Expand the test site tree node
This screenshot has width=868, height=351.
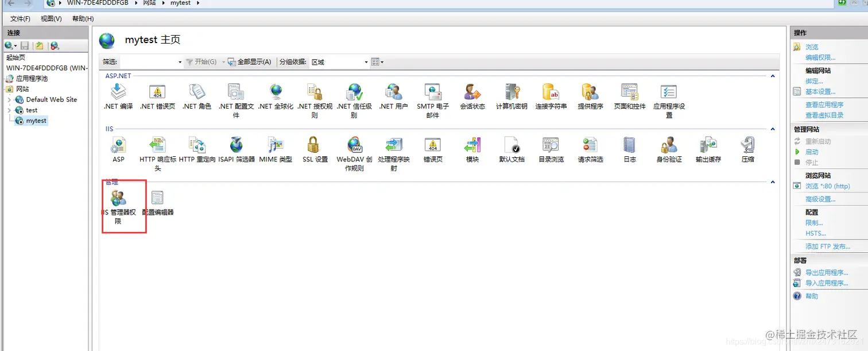click(9, 110)
